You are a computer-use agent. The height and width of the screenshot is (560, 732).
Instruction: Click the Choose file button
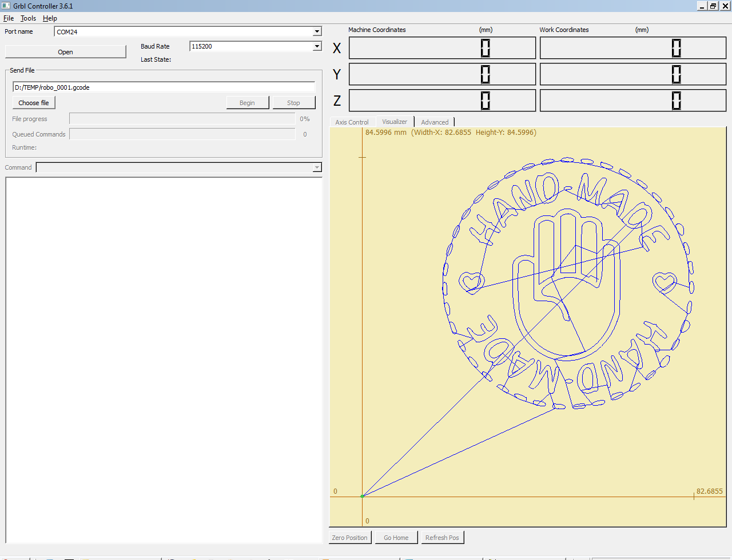[x=34, y=103]
